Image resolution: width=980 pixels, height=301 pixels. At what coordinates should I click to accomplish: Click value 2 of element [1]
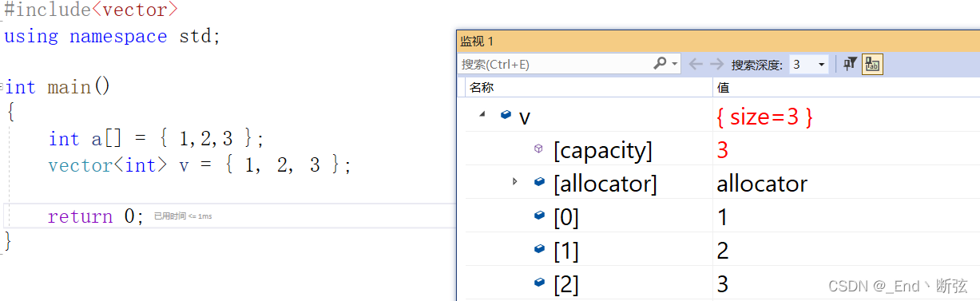pos(723,251)
